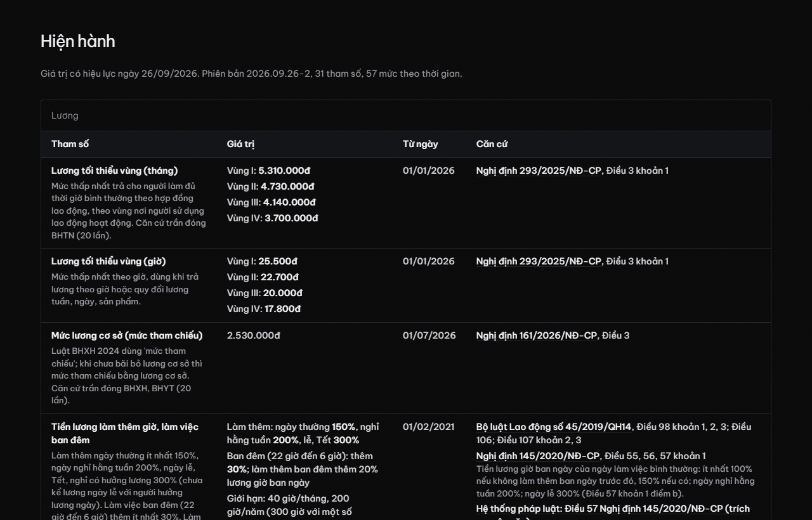Click date 01/01/2026 in the hourly wage row
Image resolution: width=812 pixels, height=520 pixels.
pyautogui.click(x=429, y=261)
